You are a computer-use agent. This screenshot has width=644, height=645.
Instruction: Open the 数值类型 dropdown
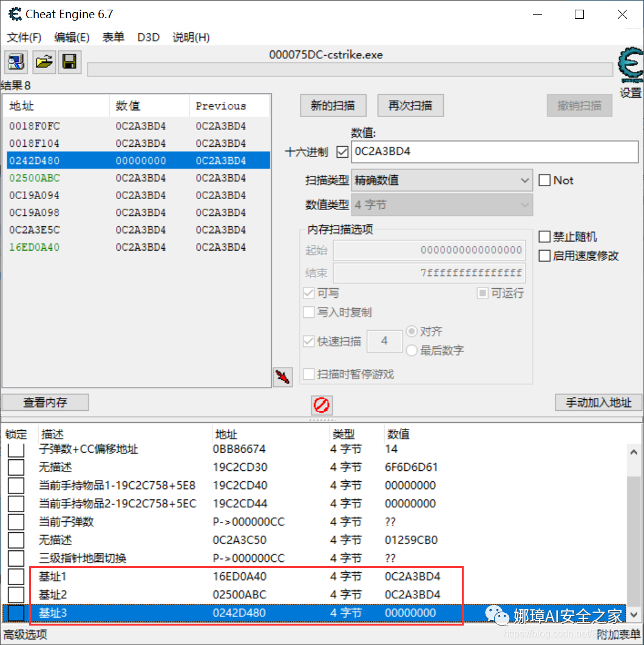[x=442, y=205]
